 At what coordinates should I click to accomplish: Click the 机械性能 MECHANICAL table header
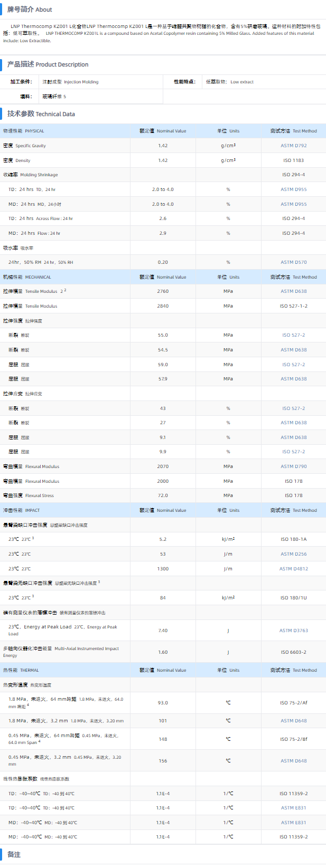point(27,277)
